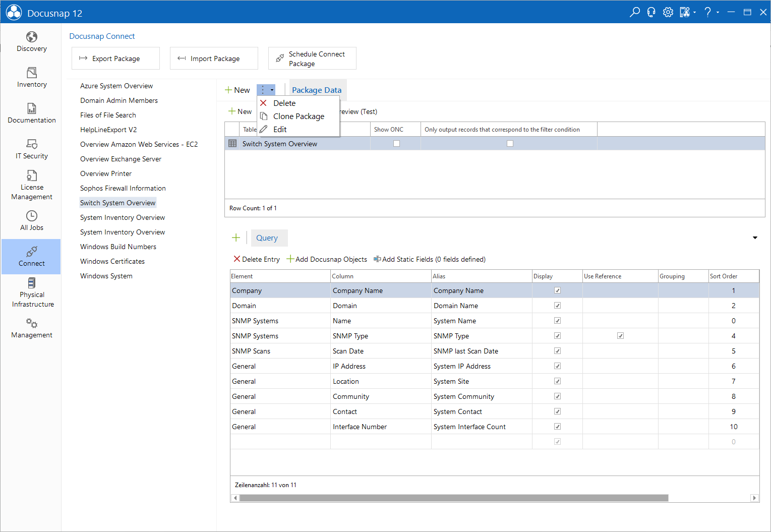Click the green plus next to Query
Screen dimensions: 771x532
tap(236, 238)
